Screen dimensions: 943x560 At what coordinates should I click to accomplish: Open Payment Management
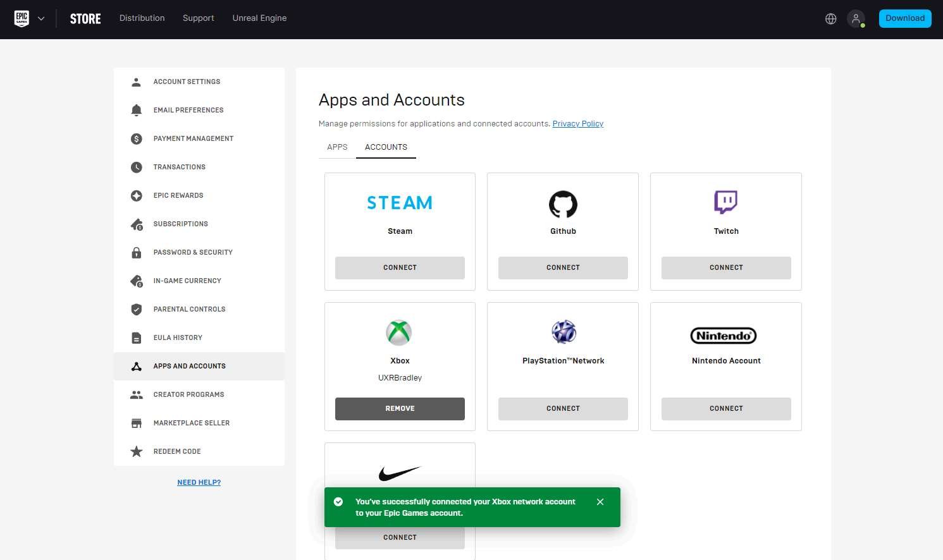199,139
